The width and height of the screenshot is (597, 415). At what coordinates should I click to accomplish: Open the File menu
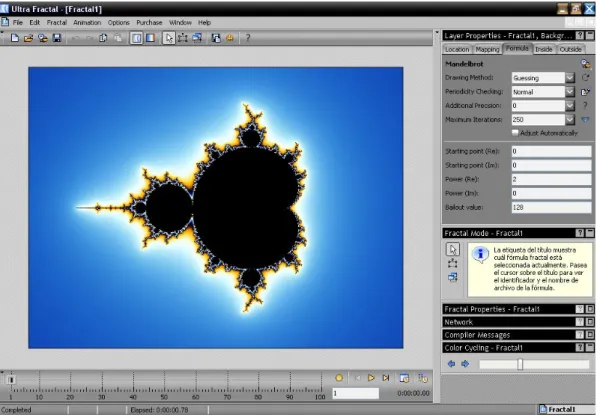click(18, 22)
